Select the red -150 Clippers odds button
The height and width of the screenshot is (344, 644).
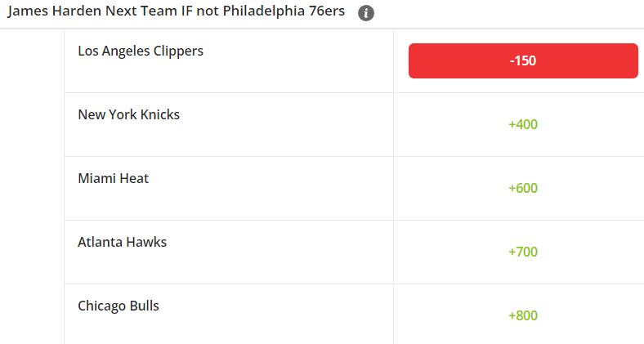[523, 61]
